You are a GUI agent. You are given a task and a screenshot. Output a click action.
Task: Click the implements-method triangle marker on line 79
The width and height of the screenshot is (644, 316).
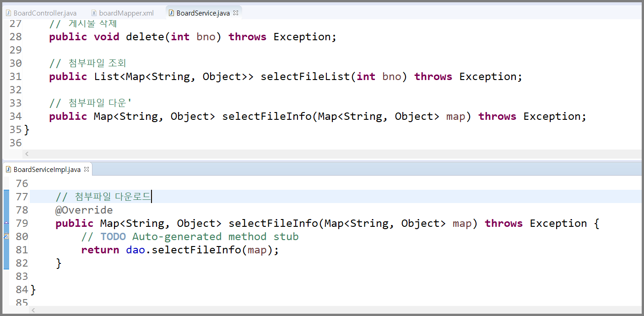(6, 223)
